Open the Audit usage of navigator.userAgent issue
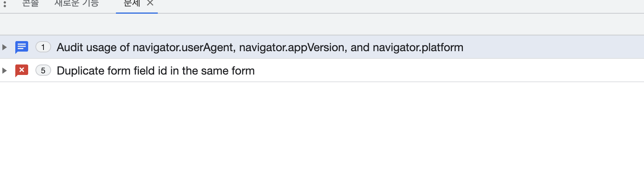 [x=260, y=47]
